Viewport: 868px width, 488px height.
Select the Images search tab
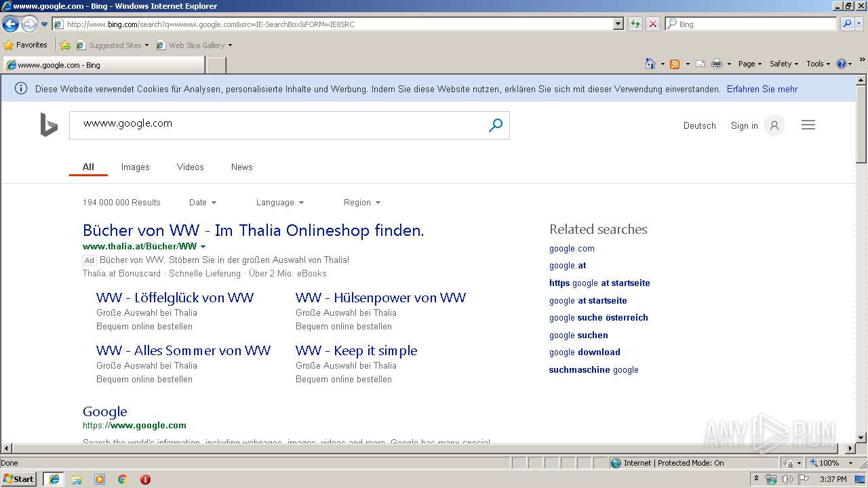coord(136,167)
